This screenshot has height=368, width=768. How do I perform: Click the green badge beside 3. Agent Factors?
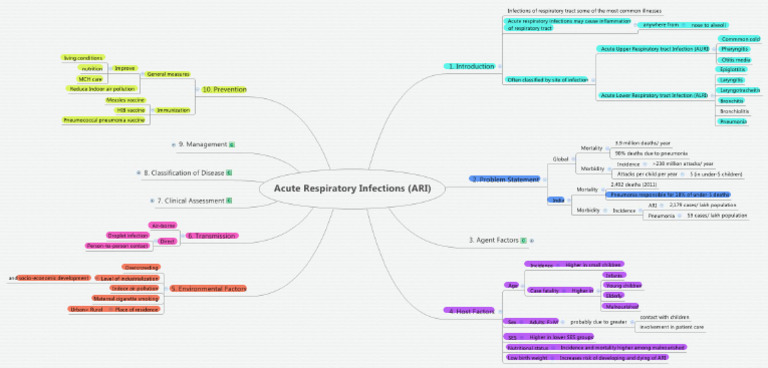coord(524,241)
